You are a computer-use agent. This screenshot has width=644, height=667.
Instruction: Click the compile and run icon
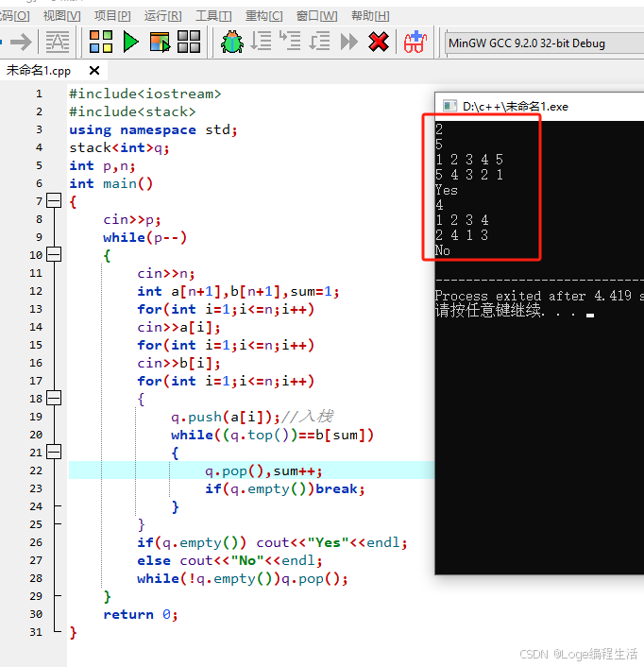point(160,42)
